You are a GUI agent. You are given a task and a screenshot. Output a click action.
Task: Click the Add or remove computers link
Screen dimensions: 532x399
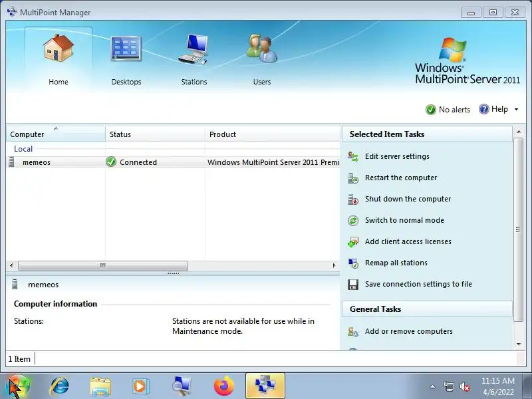click(x=409, y=331)
